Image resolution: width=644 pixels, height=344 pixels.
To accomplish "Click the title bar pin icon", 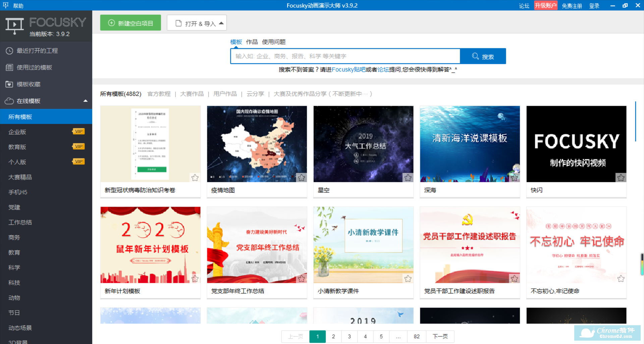I will [x=5, y=5].
